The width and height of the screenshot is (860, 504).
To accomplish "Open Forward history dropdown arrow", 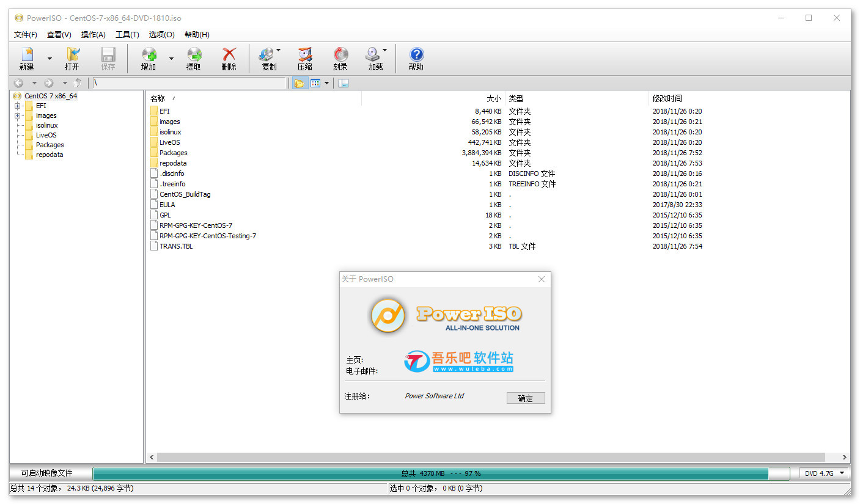I will pos(65,83).
